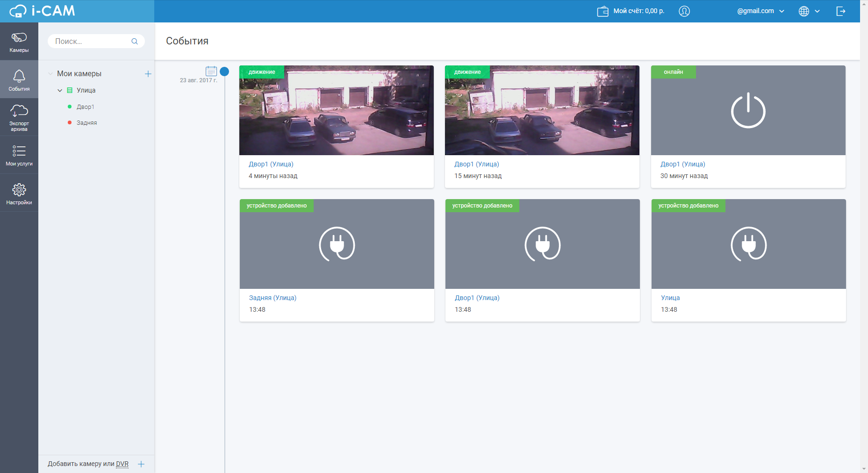Screen dimensions: 868x473
Task: Click the green status dot for Двор1
Action: [x=70, y=107]
